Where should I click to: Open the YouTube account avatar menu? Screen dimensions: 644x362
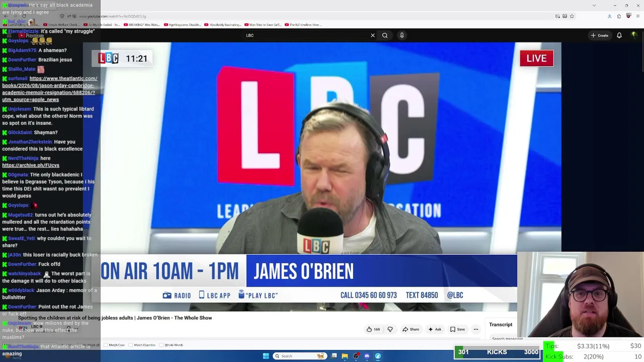[x=634, y=35]
